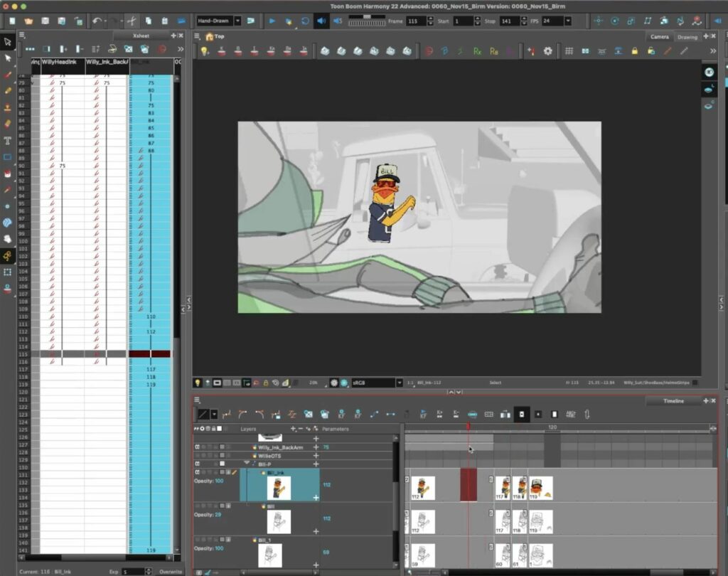Click the Paste clipboard icon
The image size is (728, 576).
(x=165, y=21)
